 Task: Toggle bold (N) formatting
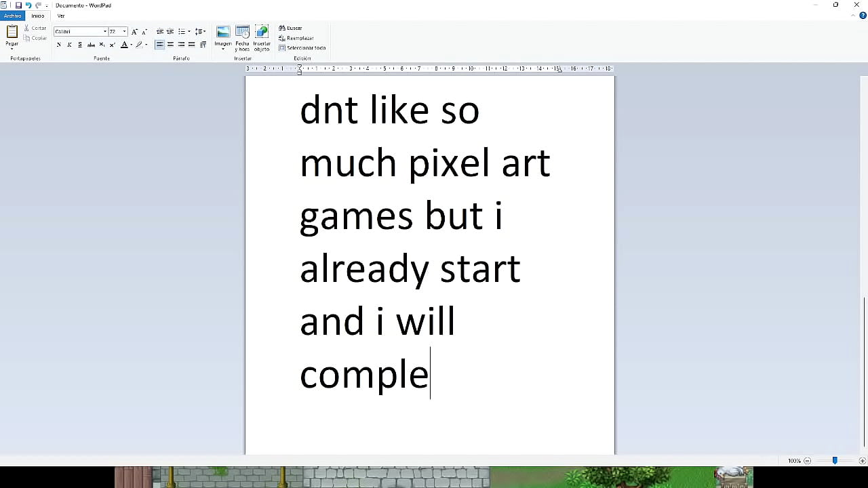point(59,45)
